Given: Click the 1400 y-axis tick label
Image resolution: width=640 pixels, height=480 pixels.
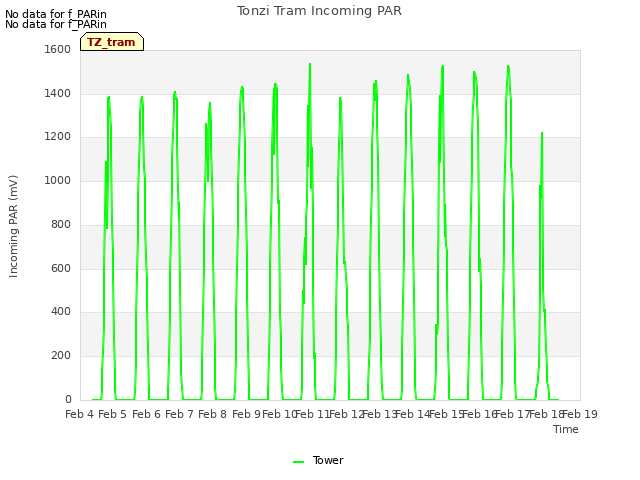Looking at the screenshot, I should coord(58,93).
